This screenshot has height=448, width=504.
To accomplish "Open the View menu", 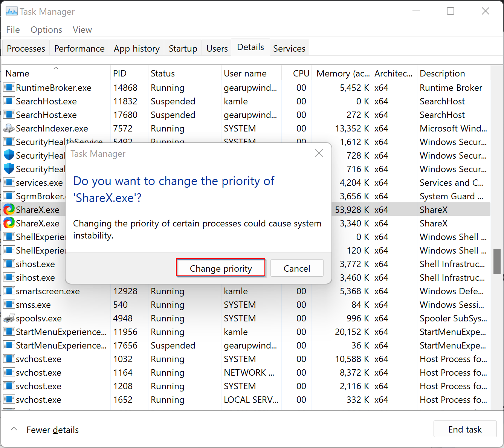I will click(82, 30).
